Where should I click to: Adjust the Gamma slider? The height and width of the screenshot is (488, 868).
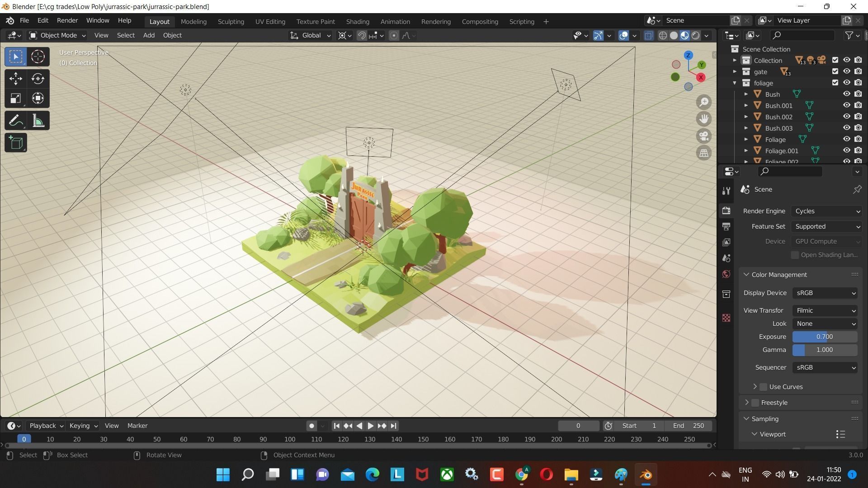coord(825,350)
